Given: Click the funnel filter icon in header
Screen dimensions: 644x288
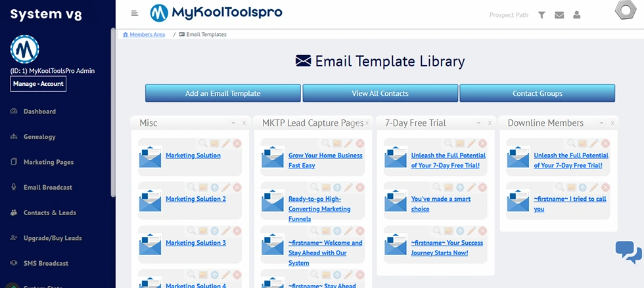Looking at the screenshot, I should coord(541,15).
